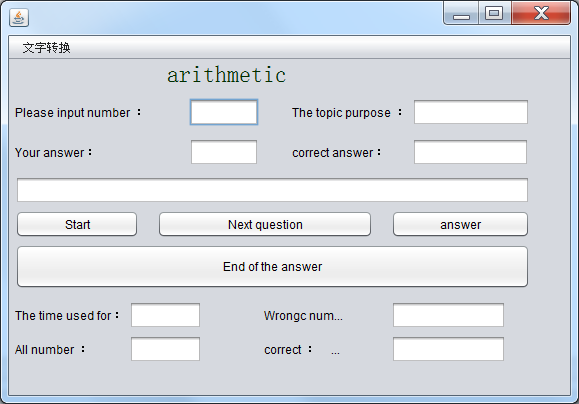This screenshot has height=404, width=579.
Task: Click the Start button
Action: click(77, 224)
